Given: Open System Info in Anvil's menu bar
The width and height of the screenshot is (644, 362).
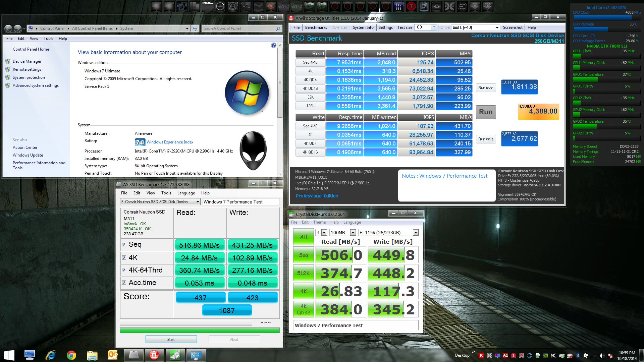Looking at the screenshot, I should point(363,27).
